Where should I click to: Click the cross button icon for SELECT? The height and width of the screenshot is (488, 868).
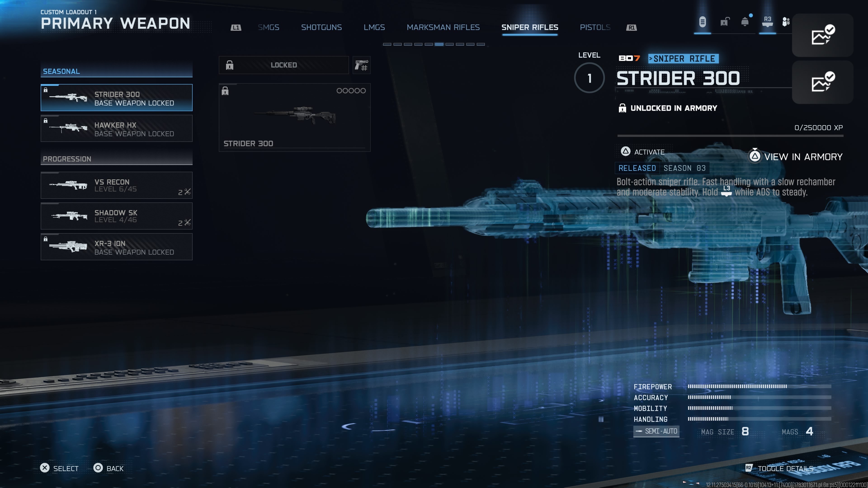tap(45, 468)
